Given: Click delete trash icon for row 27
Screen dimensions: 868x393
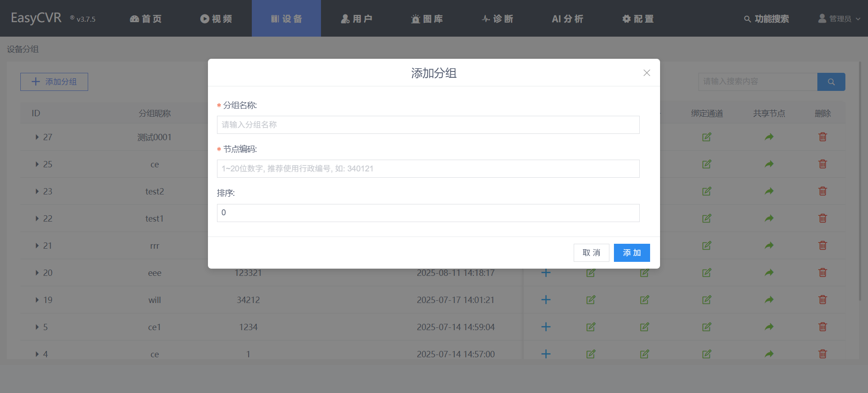Looking at the screenshot, I should point(822,137).
